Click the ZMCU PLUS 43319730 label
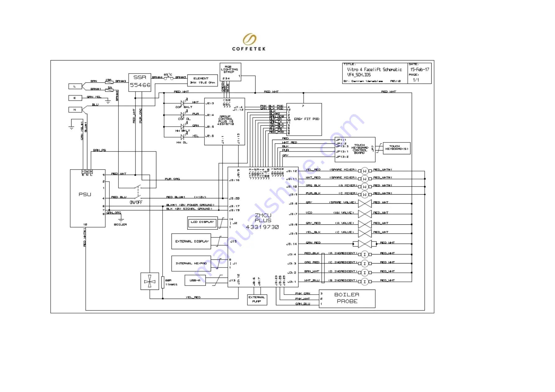555x392 pixels. 263,221
